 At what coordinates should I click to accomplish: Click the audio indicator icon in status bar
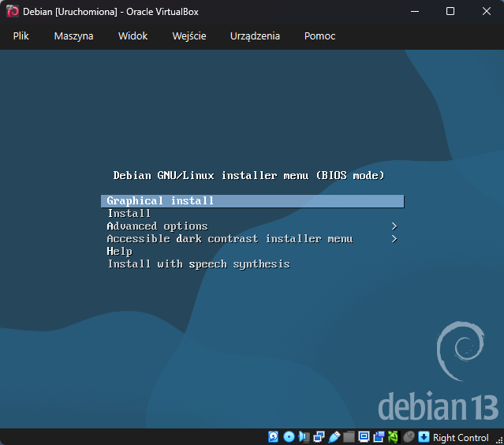pos(304,437)
